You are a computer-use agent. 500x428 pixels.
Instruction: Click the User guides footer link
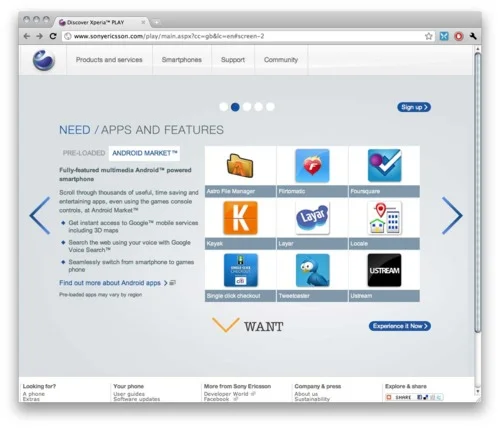tap(129, 394)
